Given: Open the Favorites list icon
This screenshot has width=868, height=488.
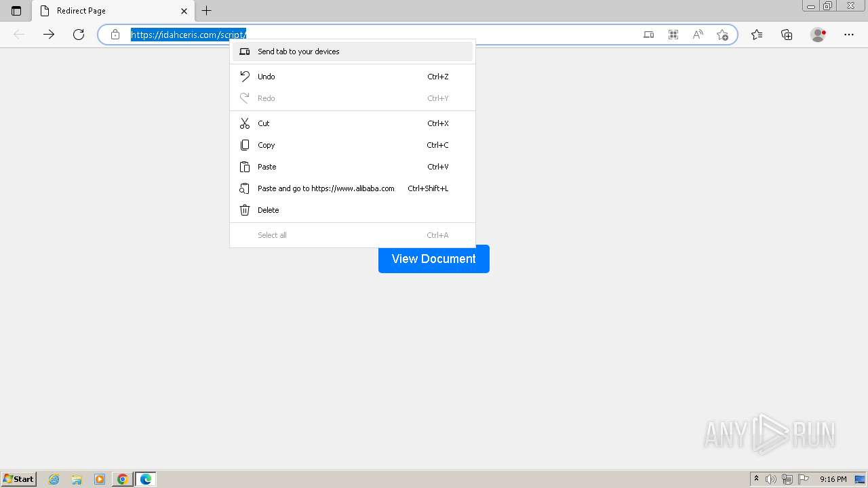Looking at the screenshot, I should tap(757, 35).
